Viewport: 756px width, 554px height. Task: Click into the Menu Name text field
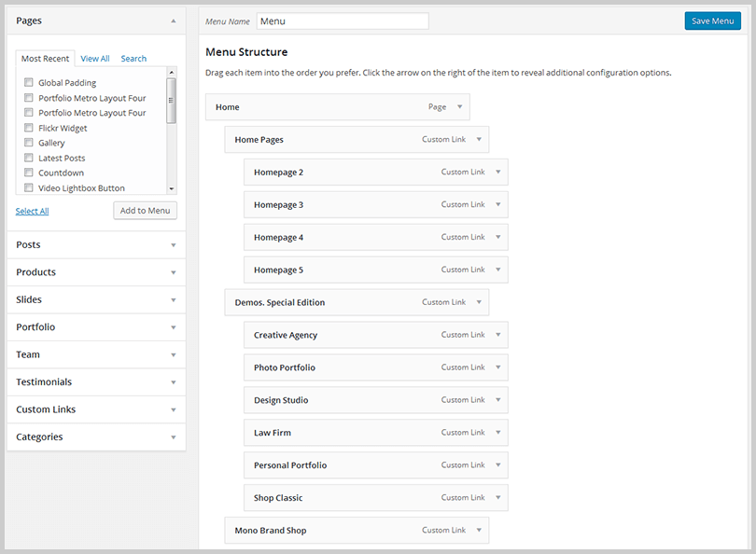[342, 21]
